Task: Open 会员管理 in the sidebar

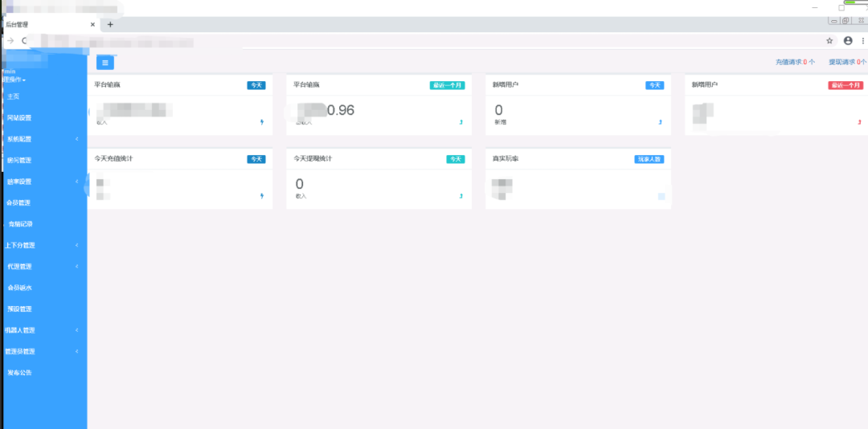Action: [x=18, y=202]
